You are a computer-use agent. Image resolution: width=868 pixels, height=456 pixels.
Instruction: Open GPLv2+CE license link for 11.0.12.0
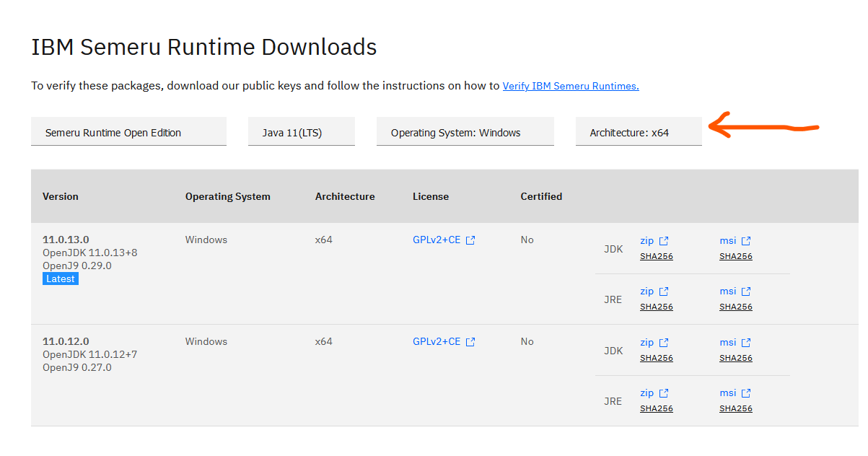[437, 342]
